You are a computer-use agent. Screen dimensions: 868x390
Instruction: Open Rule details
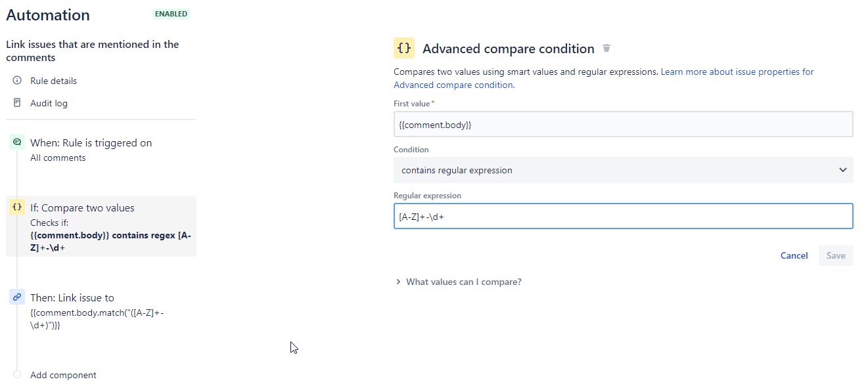(x=53, y=80)
